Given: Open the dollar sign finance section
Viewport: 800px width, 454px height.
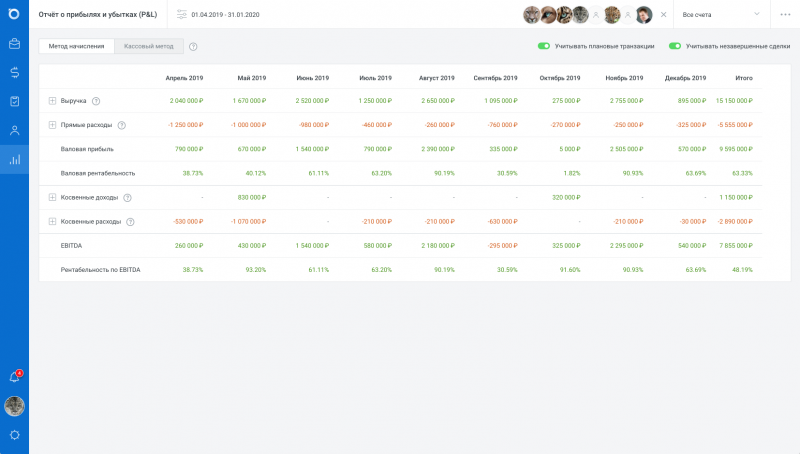Looking at the screenshot, I should click(14, 72).
